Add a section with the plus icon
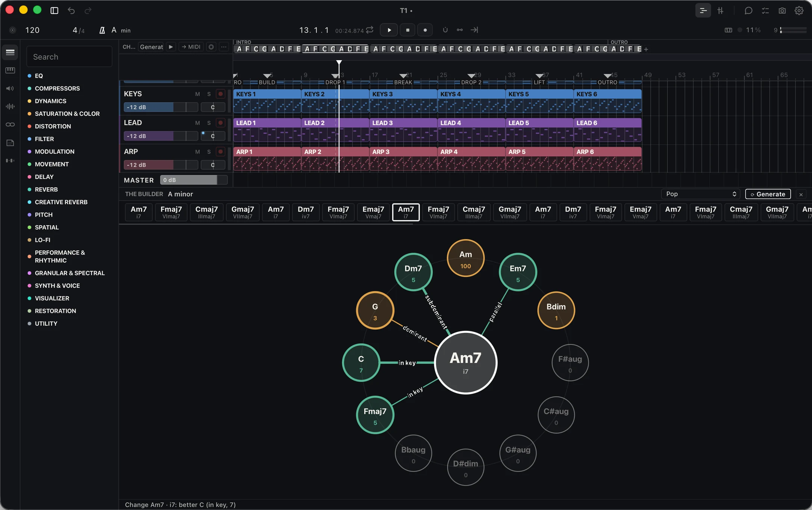The width and height of the screenshot is (812, 510). pos(646,49)
